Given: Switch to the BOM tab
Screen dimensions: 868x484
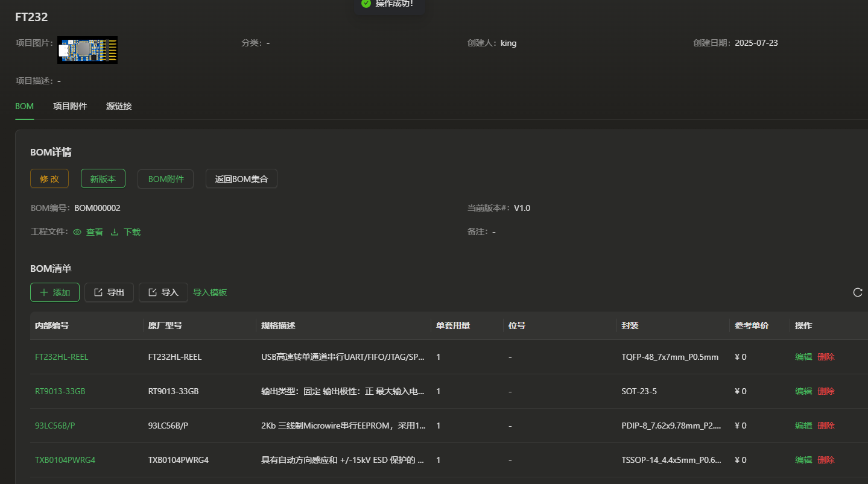Looking at the screenshot, I should tap(25, 106).
